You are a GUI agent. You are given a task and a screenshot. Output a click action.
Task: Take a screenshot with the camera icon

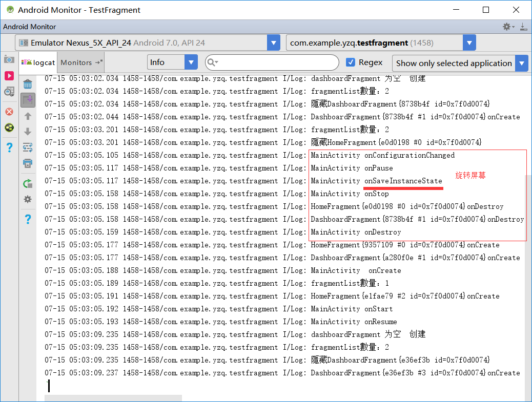(x=9, y=59)
